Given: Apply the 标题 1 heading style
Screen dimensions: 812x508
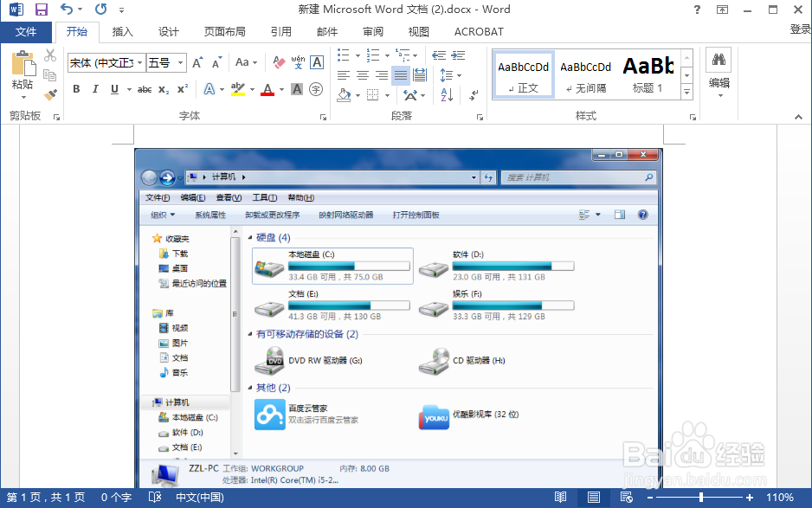Looking at the screenshot, I should click(x=648, y=74).
